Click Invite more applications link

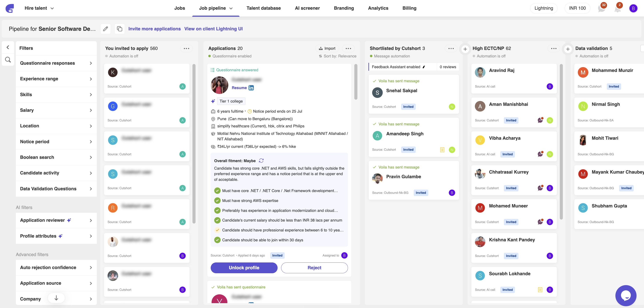[x=154, y=29]
